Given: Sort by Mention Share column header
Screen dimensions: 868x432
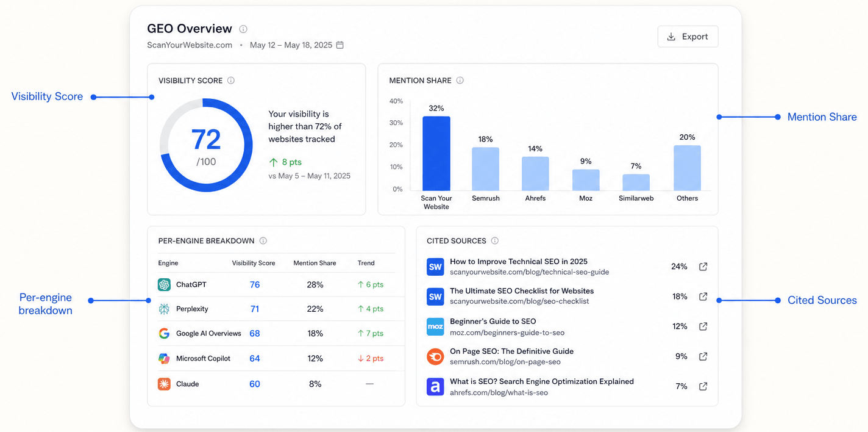Looking at the screenshot, I should pyautogui.click(x=315, y=263).
